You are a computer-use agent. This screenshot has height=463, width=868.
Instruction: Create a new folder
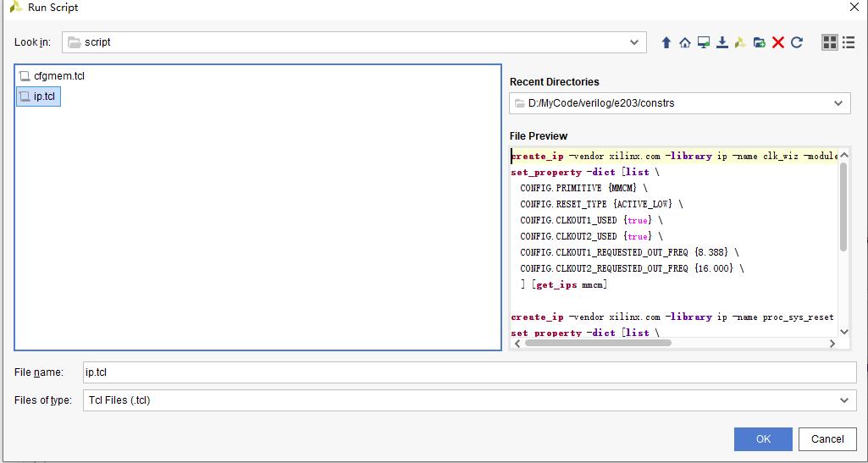[x=760, y=42]
